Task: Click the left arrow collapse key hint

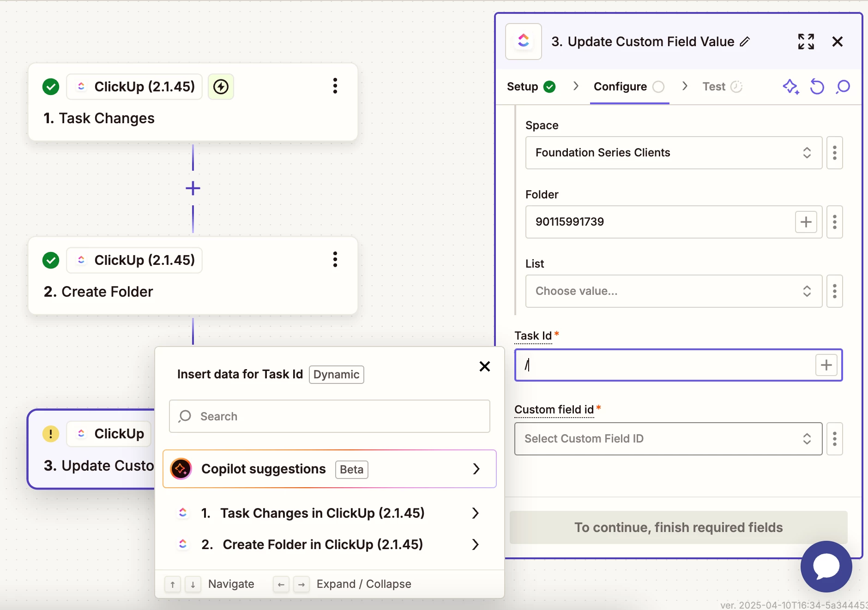Action: (281, 585)
